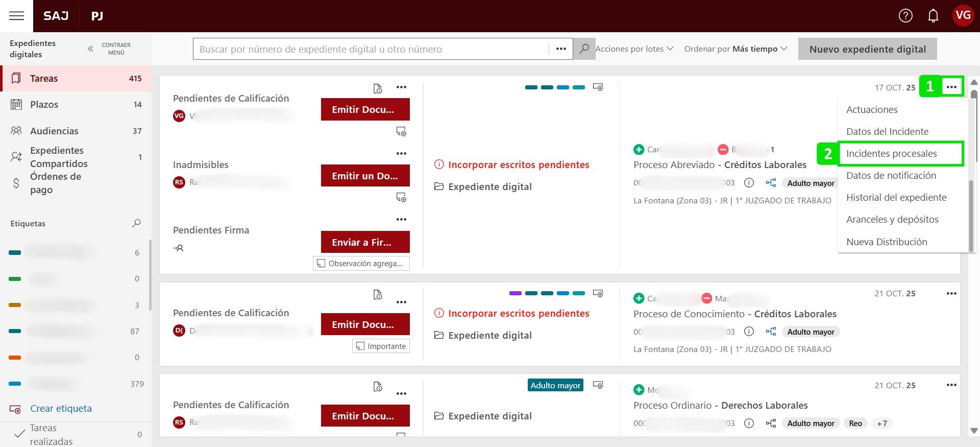
Task: Open the hamburger main menu
Action: [16, 16]
